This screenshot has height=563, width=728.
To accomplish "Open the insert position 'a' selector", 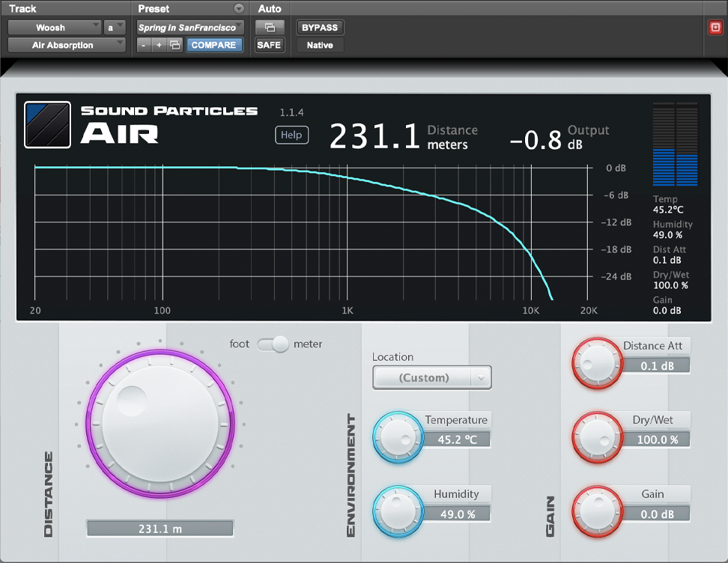I will (114, 28).
